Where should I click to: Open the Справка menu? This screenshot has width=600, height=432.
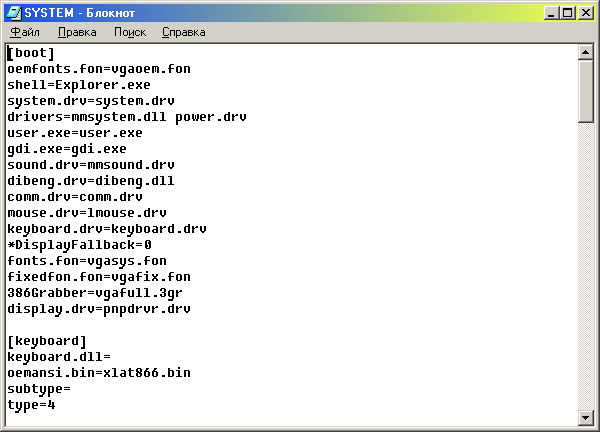(183, 32)
